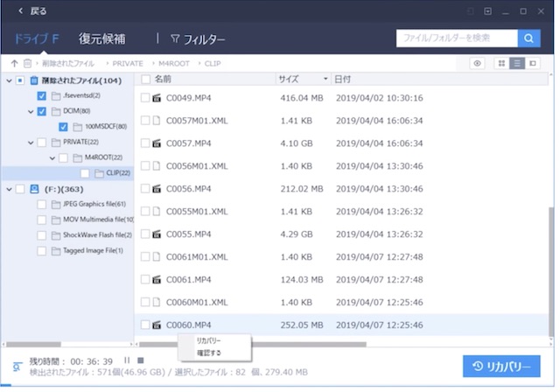Uncheck the DCIM(80) folder checkbox
Viewport: 560px width, 392px height.
pyautogui.click(x=41, y=111)
